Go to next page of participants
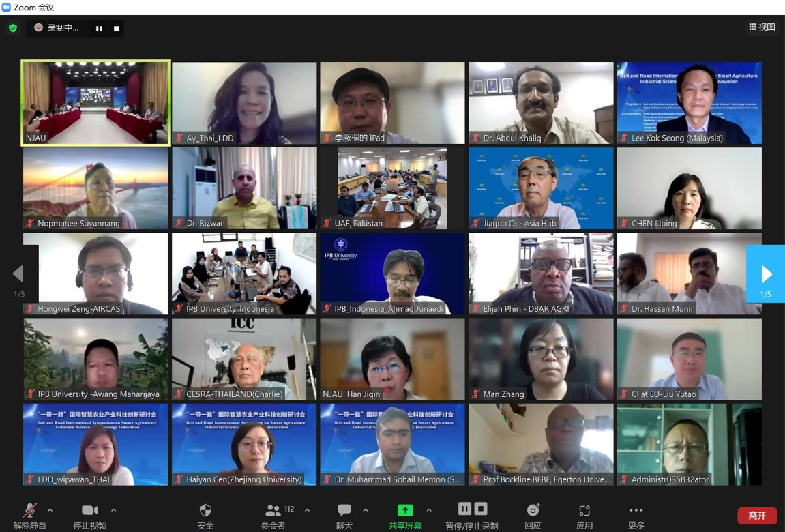Image resolution: width=785 pixels, height=532 pixels. (766, 274)
